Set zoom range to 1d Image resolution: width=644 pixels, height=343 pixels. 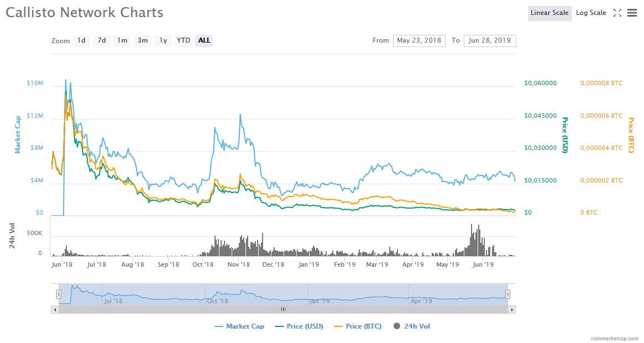point(81,40)
